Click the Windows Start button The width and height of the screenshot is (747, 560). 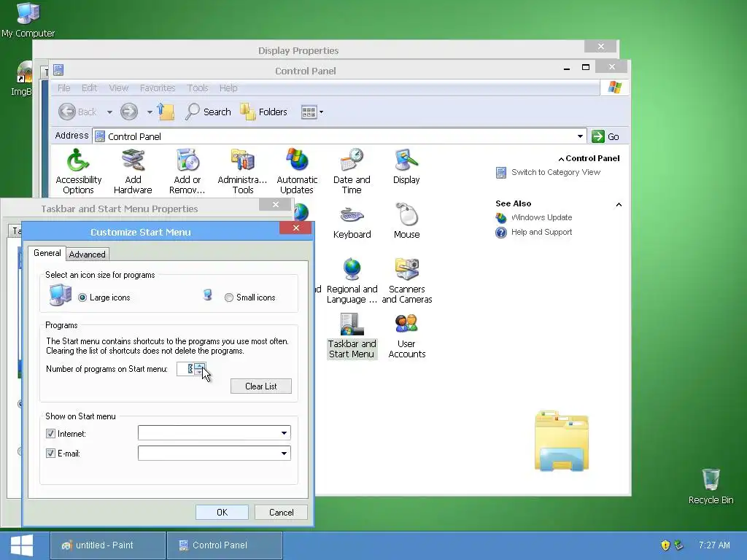coord(22,545)
